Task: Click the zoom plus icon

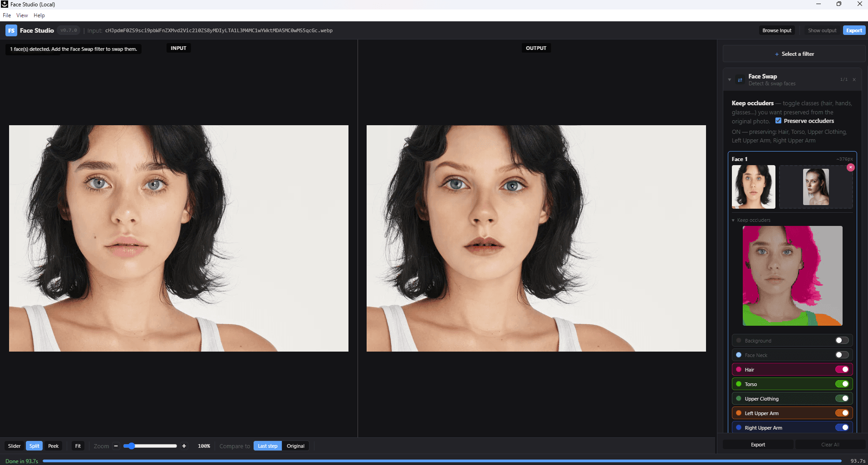Action: point(184,446)
